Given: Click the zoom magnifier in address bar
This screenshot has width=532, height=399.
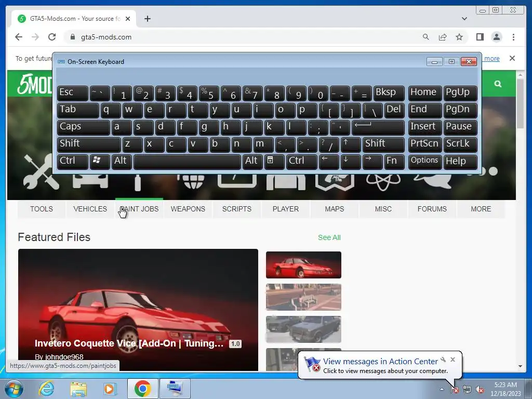Looking at the screenshot, I should (426, 37).
